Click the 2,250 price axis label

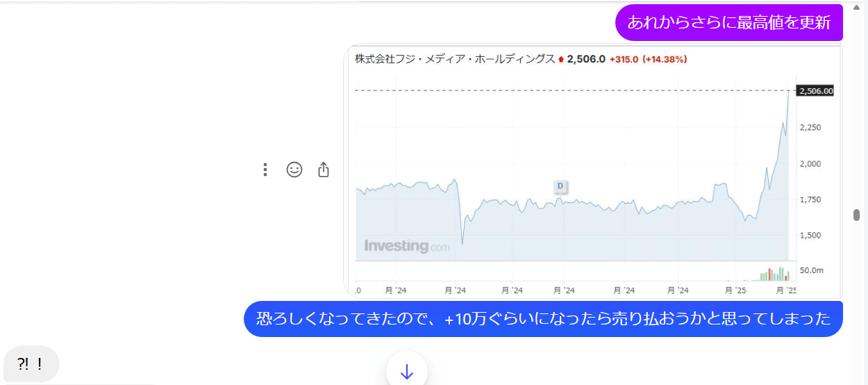click(x=810, y=128)
